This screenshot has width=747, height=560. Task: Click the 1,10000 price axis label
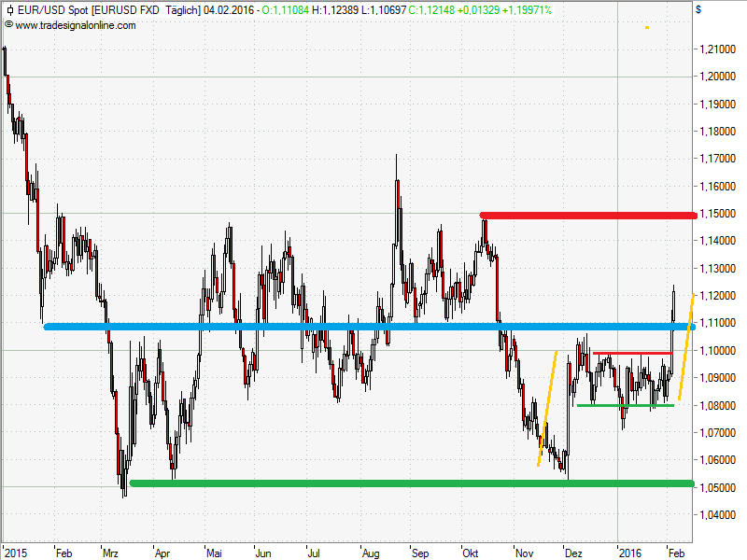[x=717, y=351]
